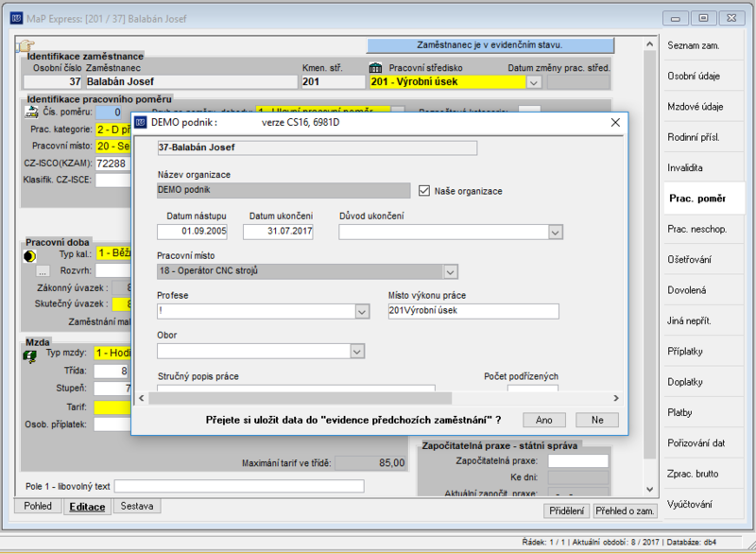This screenshot has height=554, width=756.
Task: Expand the Profese combo box
Action: 362,312
